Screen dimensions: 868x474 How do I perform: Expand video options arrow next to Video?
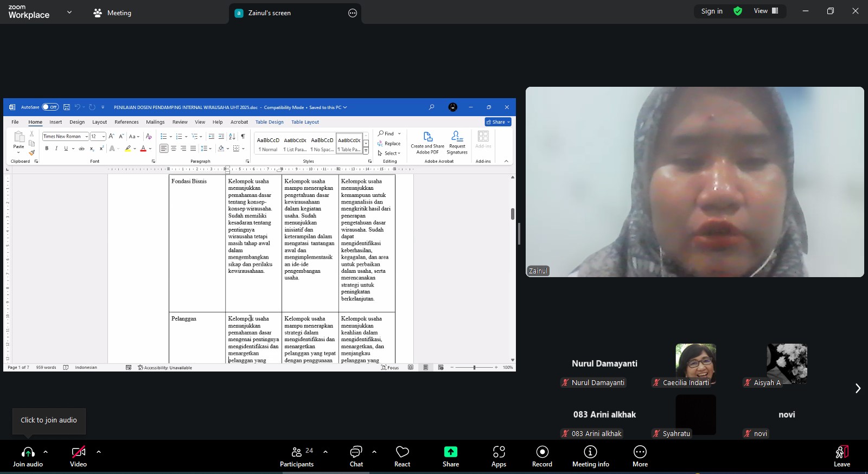(x=99, y=451)
